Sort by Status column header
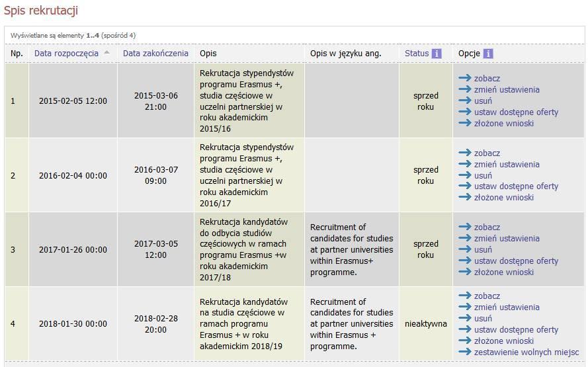The width and height of the screenshot is (588, 367). [417, 54]
